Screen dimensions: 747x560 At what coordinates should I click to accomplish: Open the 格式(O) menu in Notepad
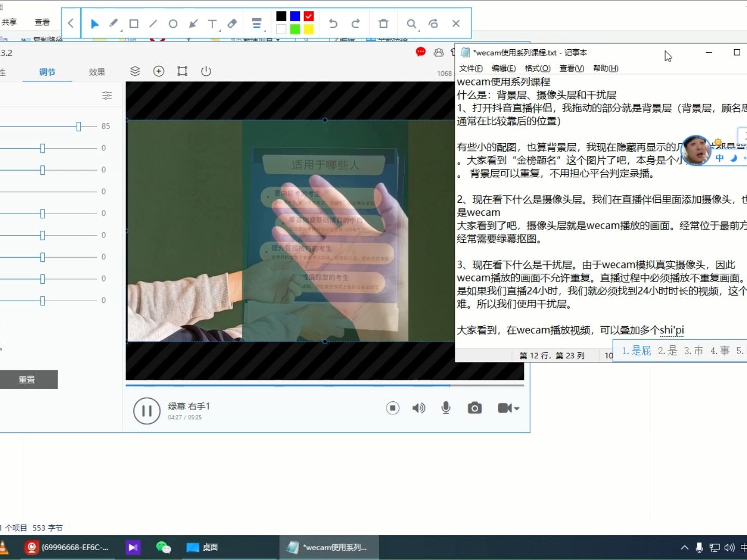537,68
